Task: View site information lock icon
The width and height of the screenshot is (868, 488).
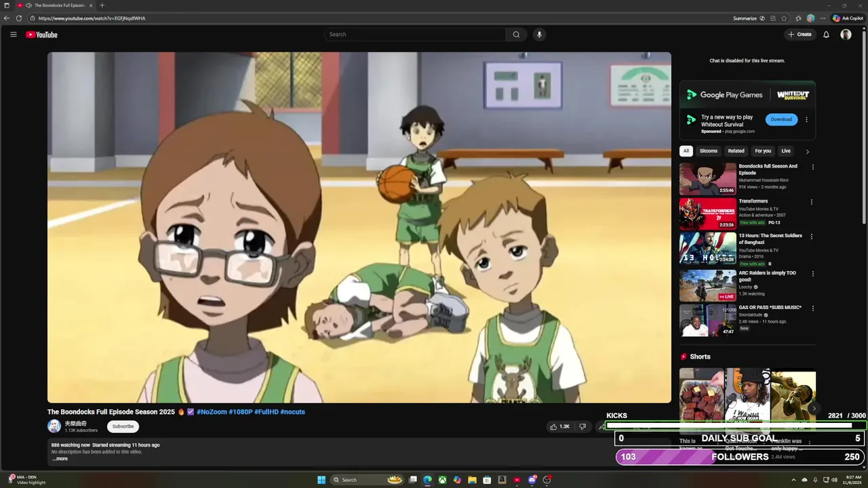Action: (33, 18)
